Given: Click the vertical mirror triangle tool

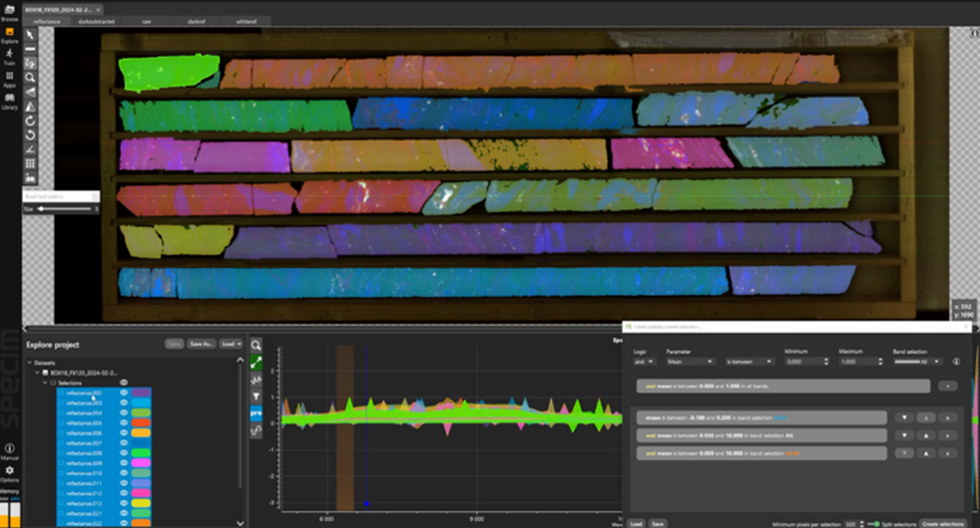Looking at the screenshot, I should tap(30, 107).
